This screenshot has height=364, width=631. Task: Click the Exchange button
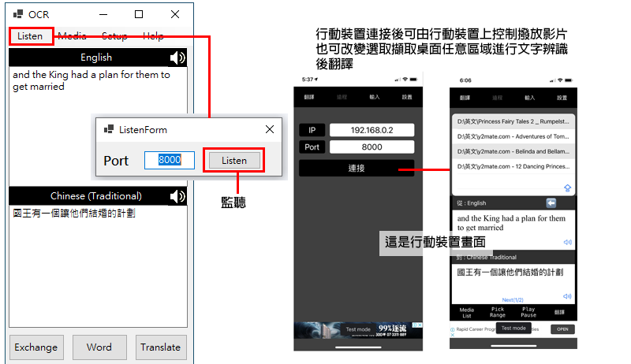[36, 347]
